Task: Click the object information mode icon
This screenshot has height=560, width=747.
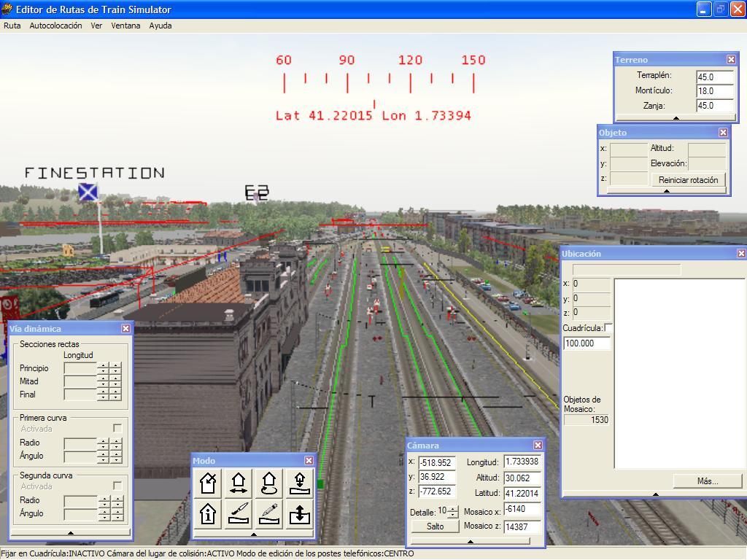Action: [208, 514]
